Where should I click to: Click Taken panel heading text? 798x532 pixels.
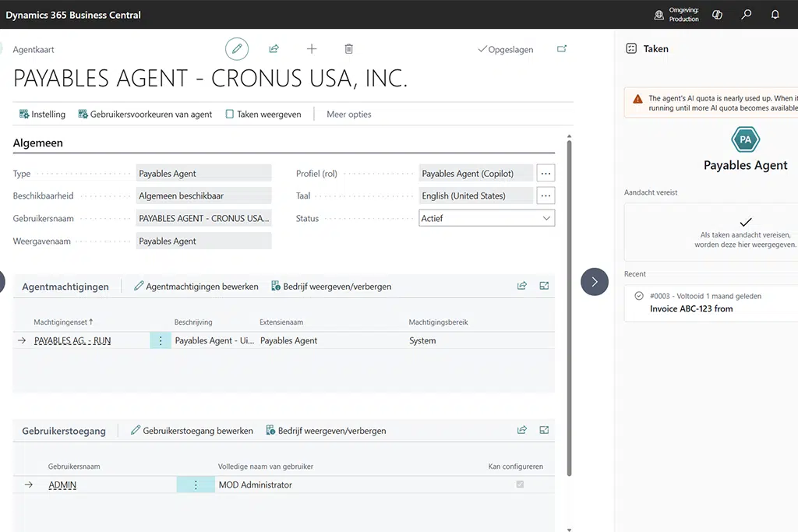point(655,49)
